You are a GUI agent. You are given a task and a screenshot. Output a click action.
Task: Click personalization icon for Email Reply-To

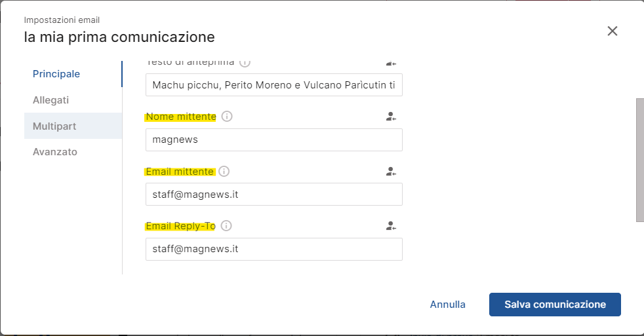coord(391,226)
